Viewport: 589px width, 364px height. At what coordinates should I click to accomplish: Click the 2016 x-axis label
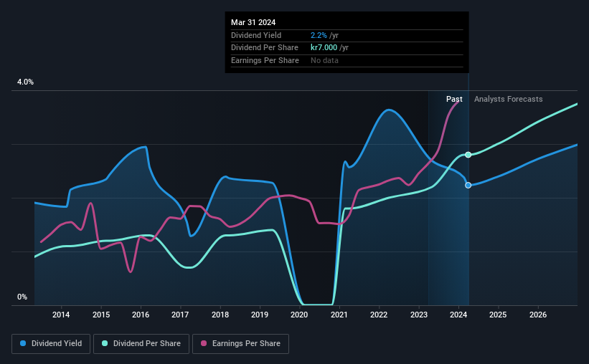tap(141, 315)
